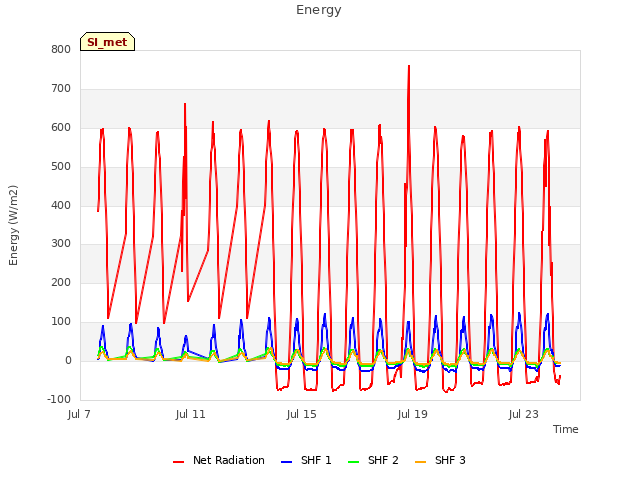Click the 0 y-axis tick label
Screen dimensions: 640x480
[x=68, y=361]
